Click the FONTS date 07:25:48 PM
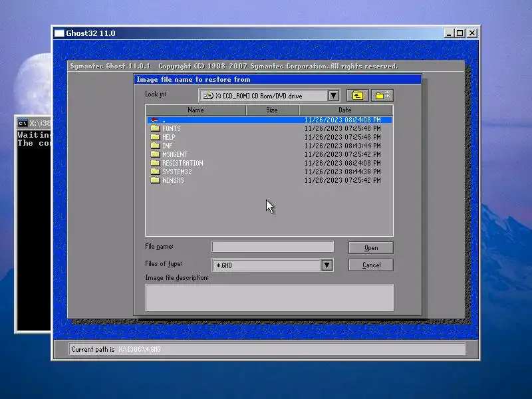The image size is (532, 399). pos(342,128)
